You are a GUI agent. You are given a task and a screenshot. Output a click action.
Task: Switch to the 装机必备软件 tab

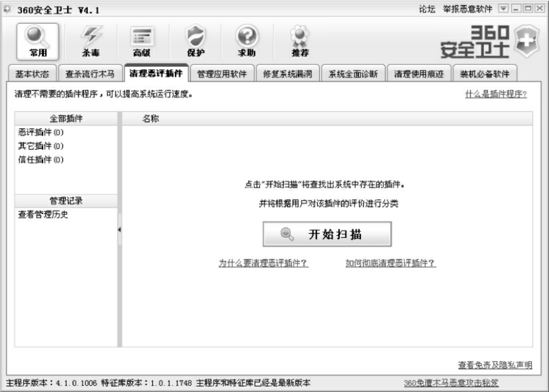[x=485, y=73]
